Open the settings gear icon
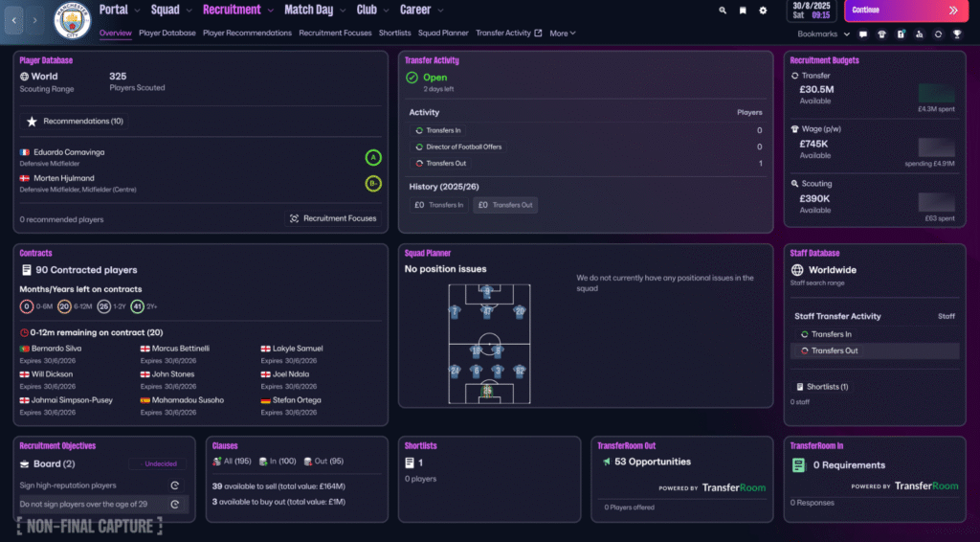 coord(763,11)
